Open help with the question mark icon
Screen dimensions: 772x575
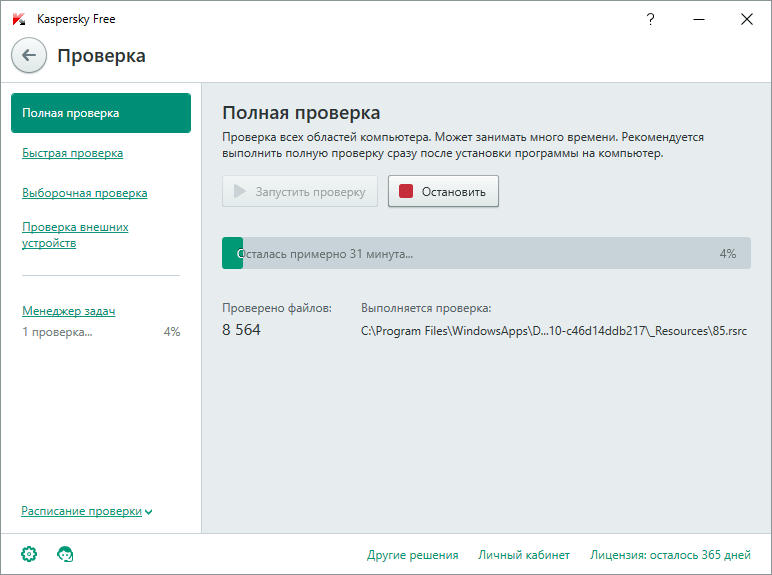click(650, 19)
